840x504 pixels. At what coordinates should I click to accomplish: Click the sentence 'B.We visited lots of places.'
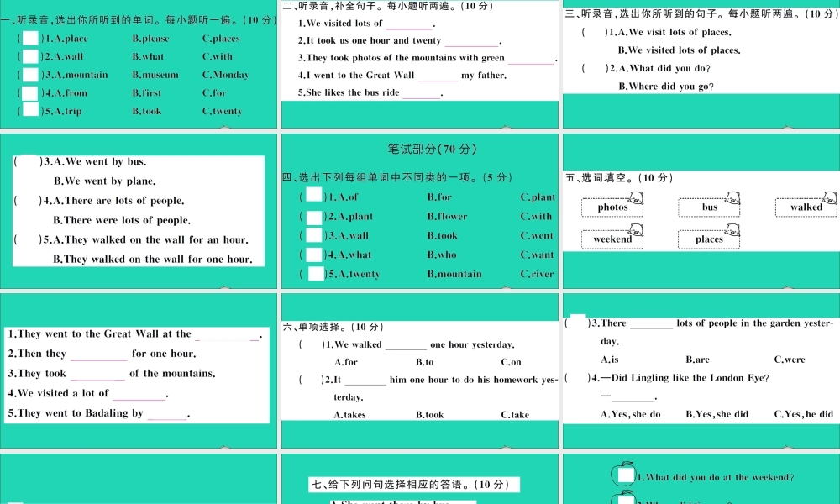tap(680, 50)
